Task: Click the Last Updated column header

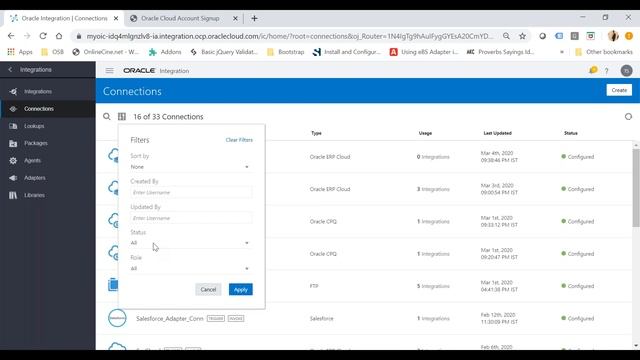Action: [x=497, y=133]
